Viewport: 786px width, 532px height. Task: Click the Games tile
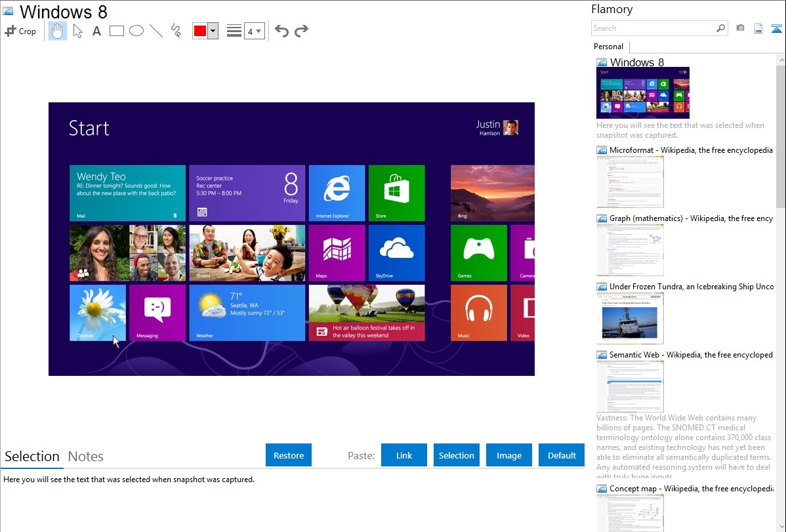(479, 253)
